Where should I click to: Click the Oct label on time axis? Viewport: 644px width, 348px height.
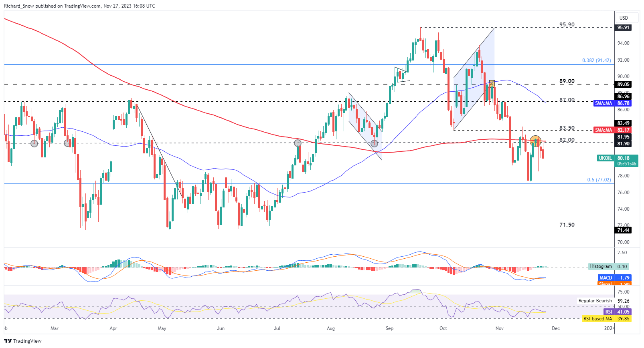coord(443,328)
